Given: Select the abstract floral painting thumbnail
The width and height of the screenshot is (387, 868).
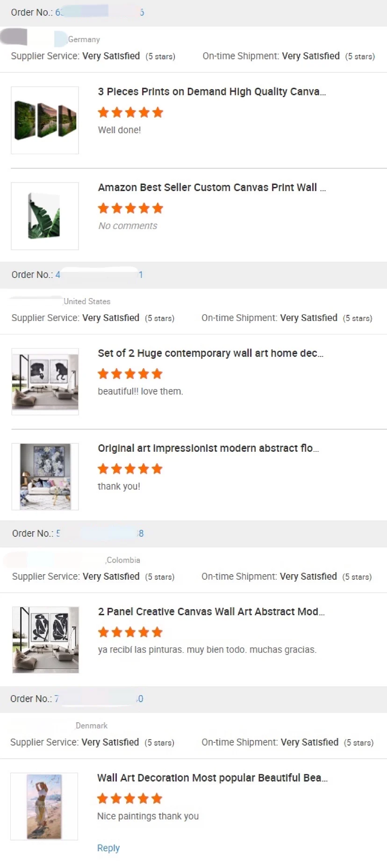Looking at the screenshot, I should pos(45,476).
